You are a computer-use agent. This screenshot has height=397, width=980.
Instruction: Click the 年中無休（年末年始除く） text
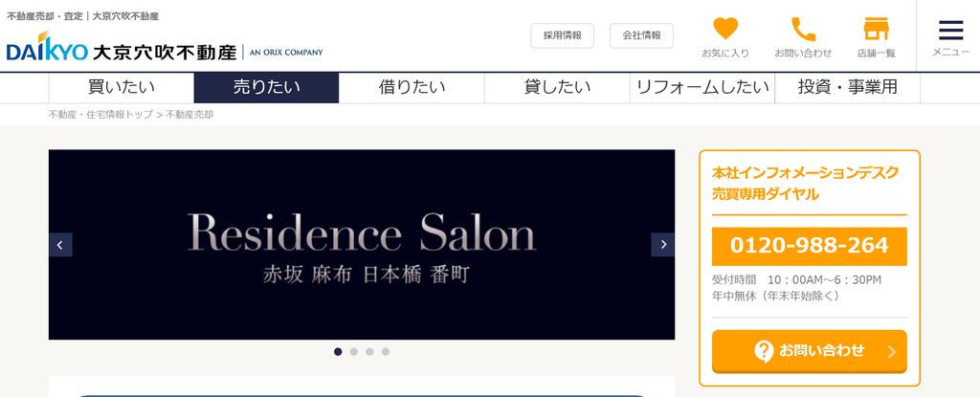(775, 295)
